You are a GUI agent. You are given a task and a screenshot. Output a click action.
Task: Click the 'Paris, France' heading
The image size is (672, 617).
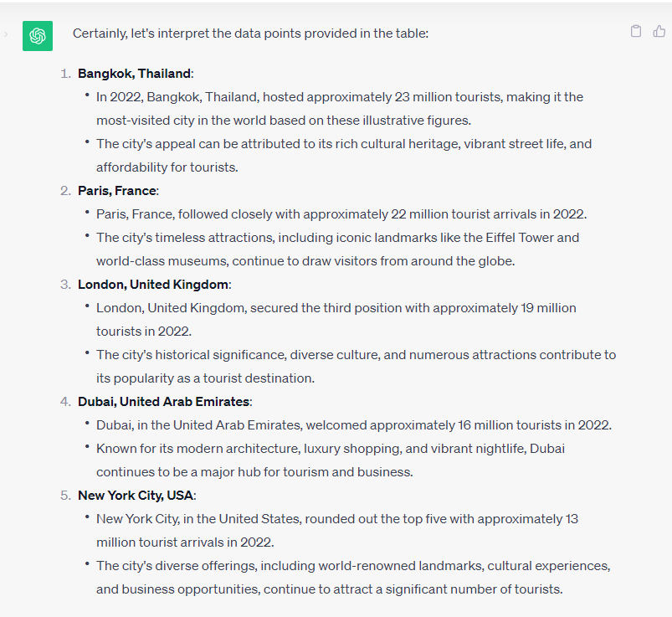tap(118, 191)
